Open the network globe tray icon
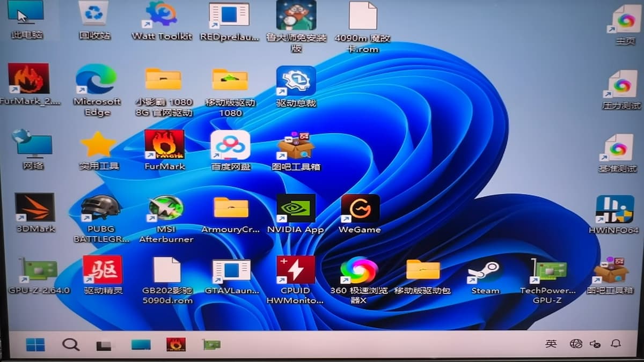The width and height of the screenshot is (644, 362). (576, 344)
